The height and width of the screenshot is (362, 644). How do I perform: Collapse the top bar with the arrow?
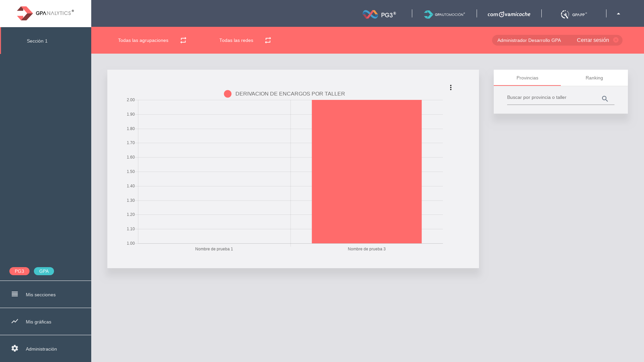619,14
